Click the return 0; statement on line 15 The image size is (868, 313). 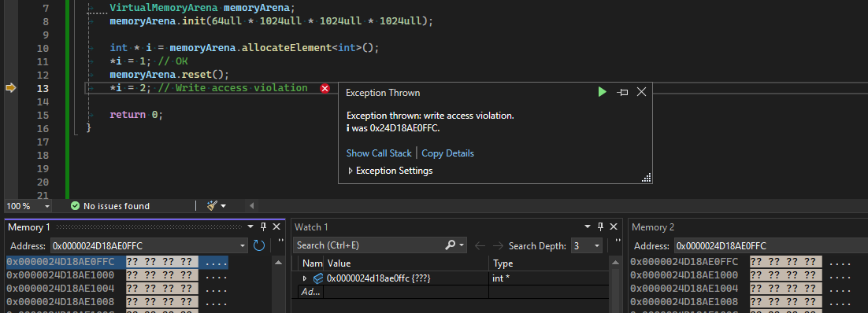pyautogui.click(x=136, y=115)
